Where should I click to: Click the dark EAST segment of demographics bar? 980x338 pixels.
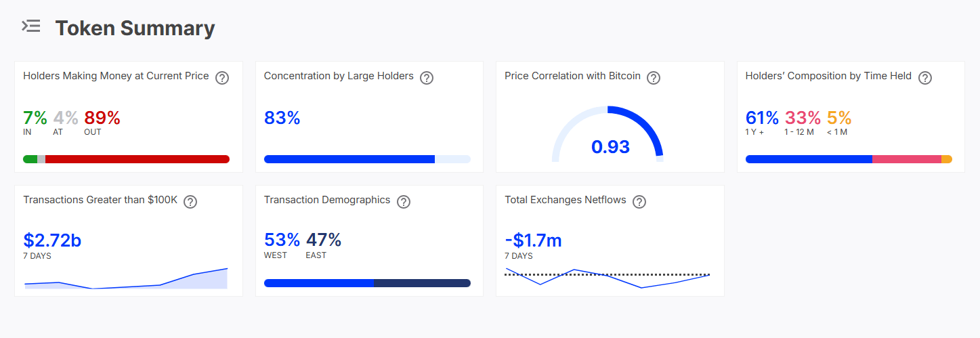[x=422, y=283]
